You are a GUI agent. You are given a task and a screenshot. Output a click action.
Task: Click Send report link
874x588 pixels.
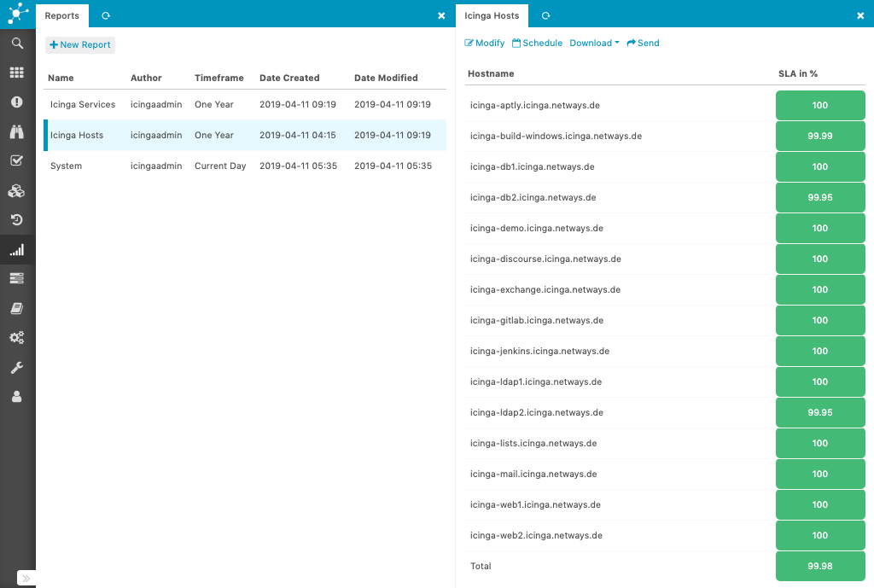coord(643,43)
